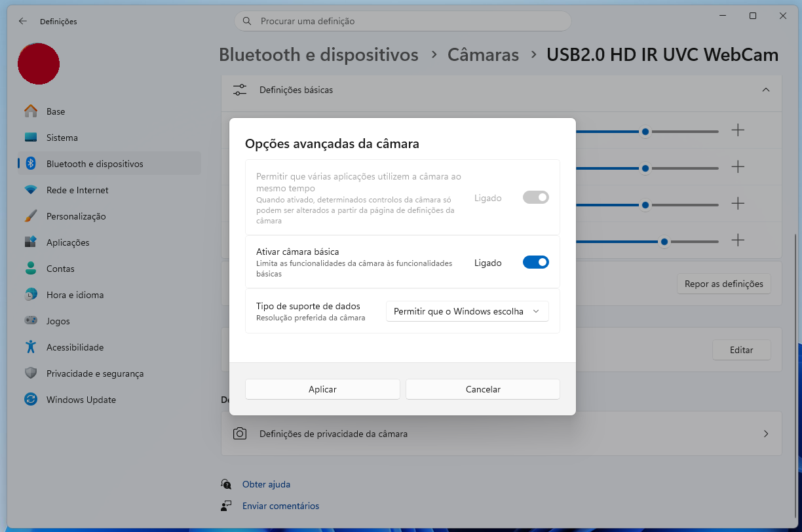This screenshot has width=802, height=532.
Task: Toggle the multiple applications camera switch
Action: click(535, 197)
